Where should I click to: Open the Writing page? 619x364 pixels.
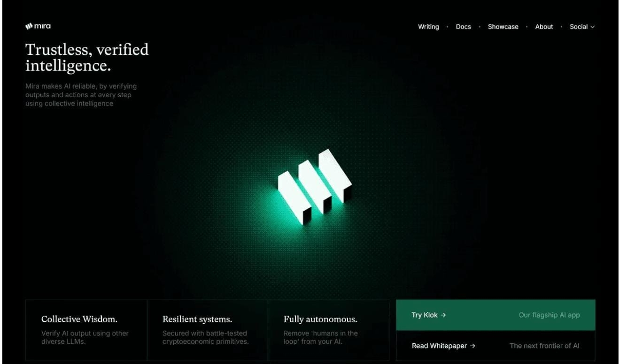click(428, 27)
